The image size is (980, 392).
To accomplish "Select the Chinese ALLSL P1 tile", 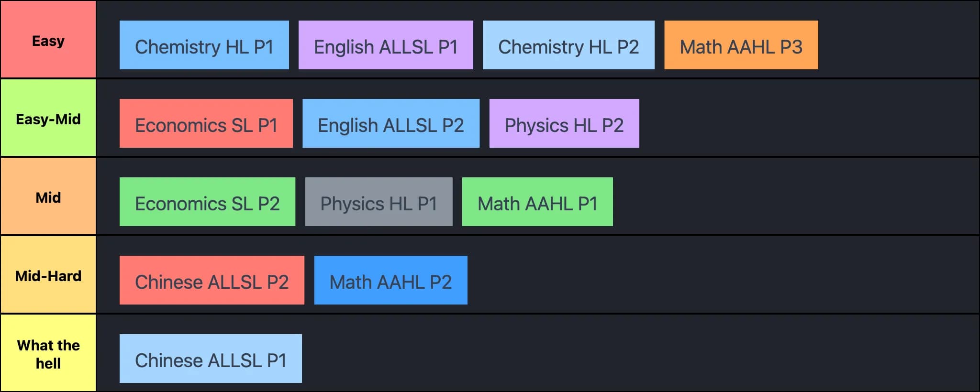I will [x=211, y=359].
